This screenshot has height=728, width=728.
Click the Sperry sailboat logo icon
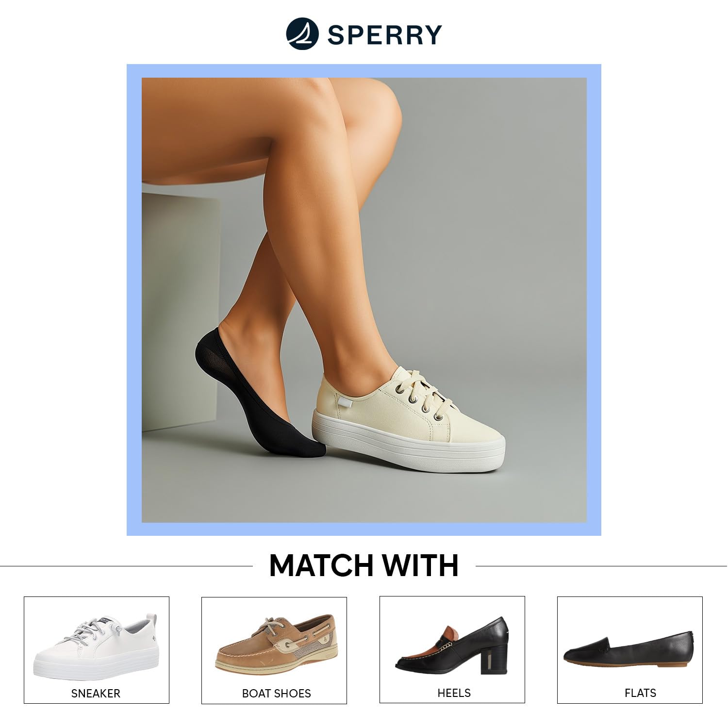(x=302, y=33)
